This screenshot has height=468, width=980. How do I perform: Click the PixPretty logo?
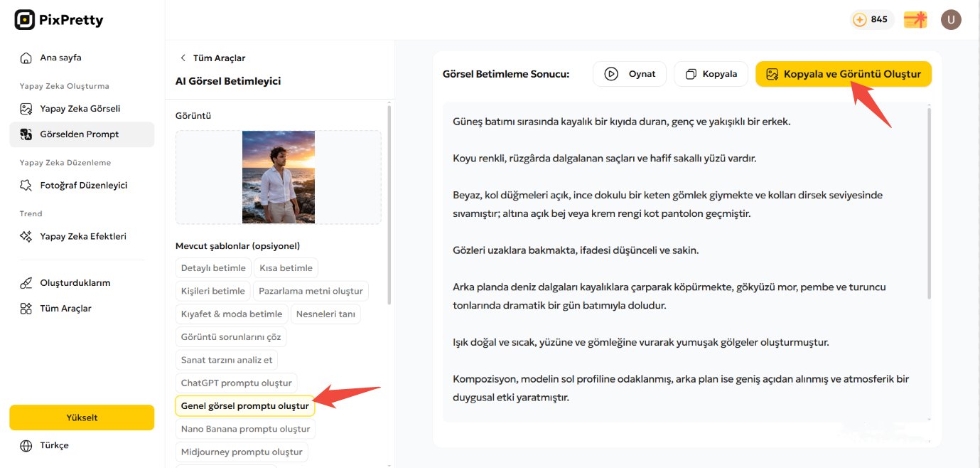point(58,19)
